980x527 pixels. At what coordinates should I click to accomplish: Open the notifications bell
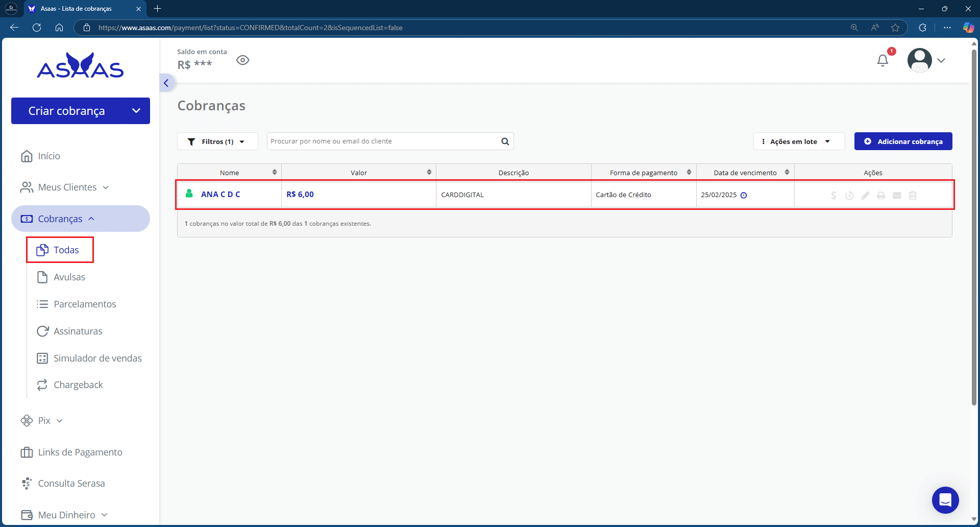[883, 60]
